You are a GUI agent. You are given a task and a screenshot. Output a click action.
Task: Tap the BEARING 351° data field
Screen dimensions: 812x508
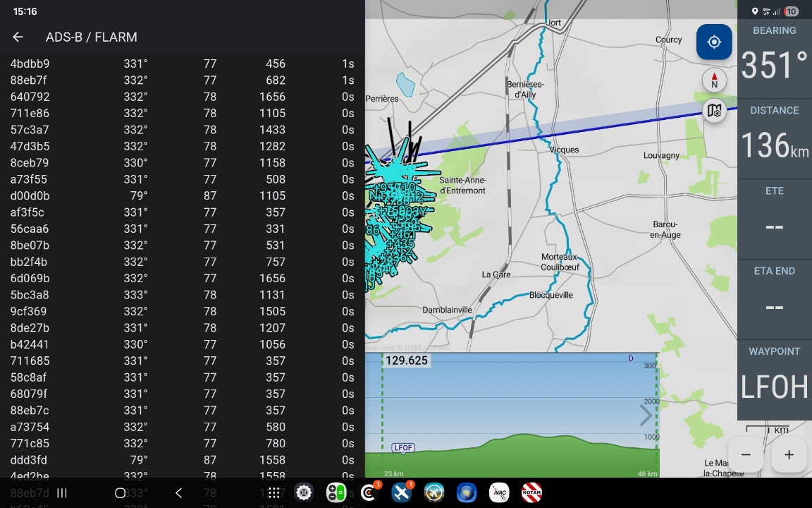[x=774, y=58]
